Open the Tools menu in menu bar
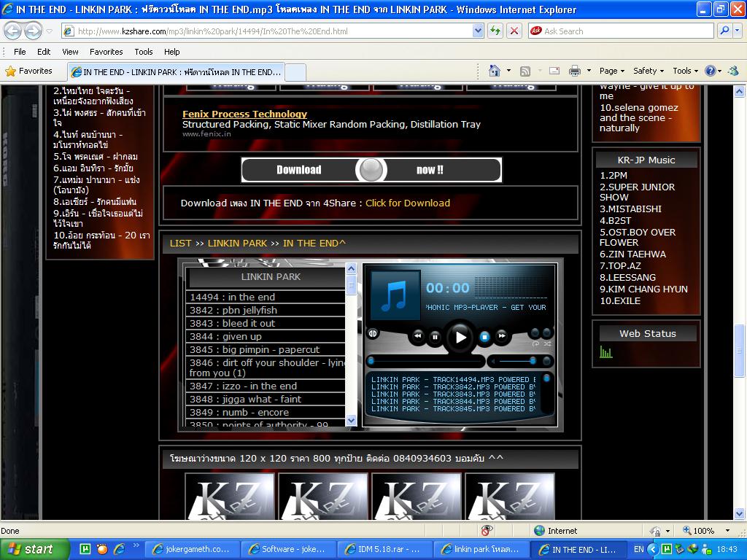Screen dimensions: 747x560 [x=144, y=52]
